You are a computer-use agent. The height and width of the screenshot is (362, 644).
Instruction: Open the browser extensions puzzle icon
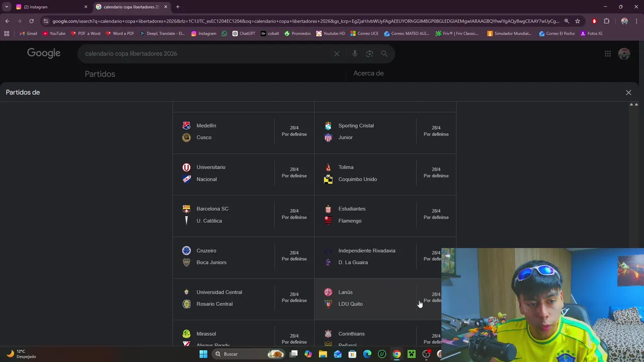pyautogui.click(x=606, y=21)
